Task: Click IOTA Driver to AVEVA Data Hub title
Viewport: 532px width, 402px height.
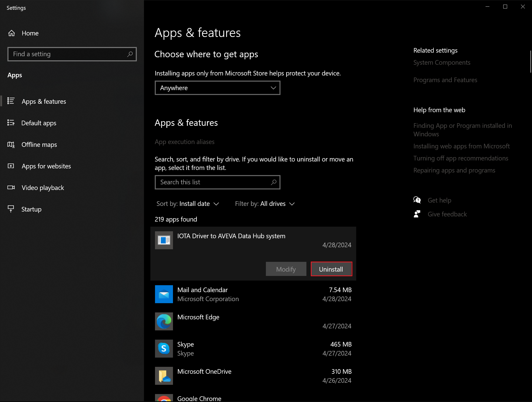Action: click(x=231, y=236)
